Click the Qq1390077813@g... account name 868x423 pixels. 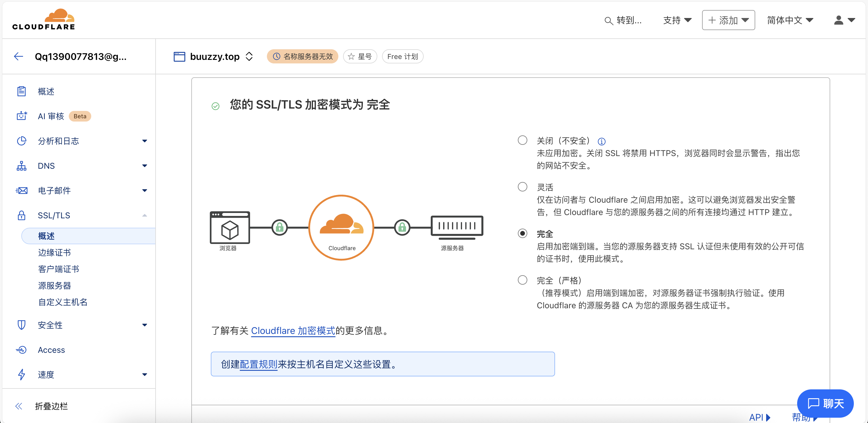81,56
